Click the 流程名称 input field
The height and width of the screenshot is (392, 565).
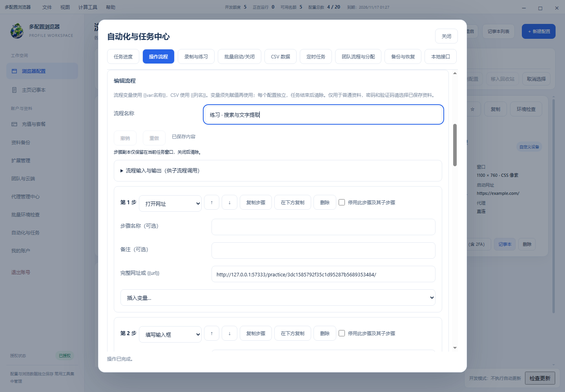coord(323,114)
